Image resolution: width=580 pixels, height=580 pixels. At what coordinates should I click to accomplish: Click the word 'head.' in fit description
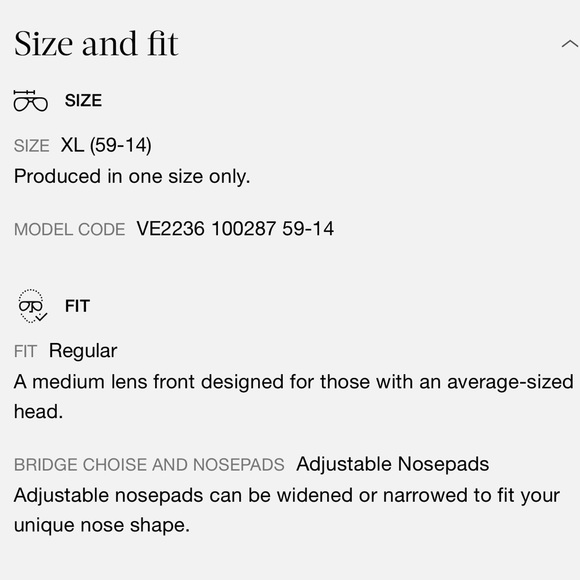(x=38, y=412)
